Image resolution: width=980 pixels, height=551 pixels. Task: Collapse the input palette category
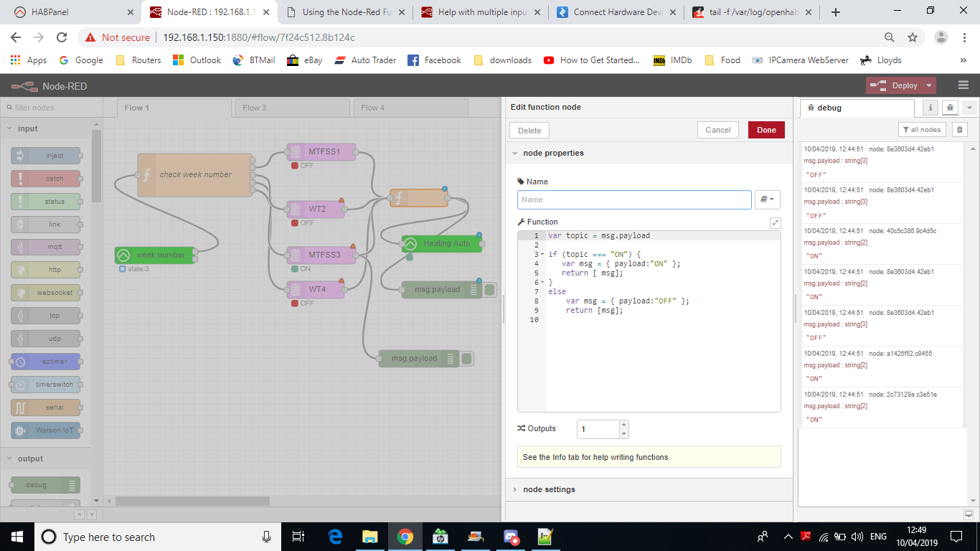click(x=10, y=128)
